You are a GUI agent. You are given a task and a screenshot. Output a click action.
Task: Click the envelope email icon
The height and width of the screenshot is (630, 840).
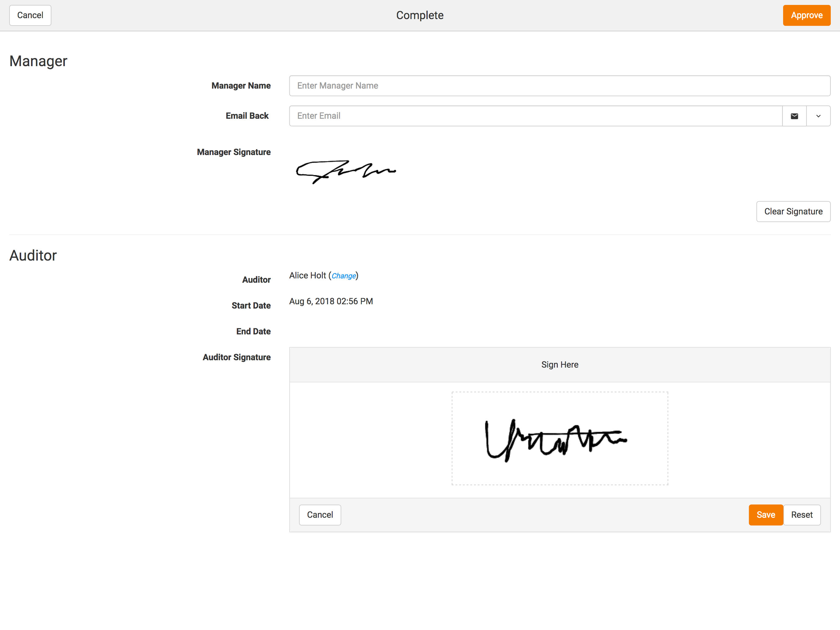794,116
